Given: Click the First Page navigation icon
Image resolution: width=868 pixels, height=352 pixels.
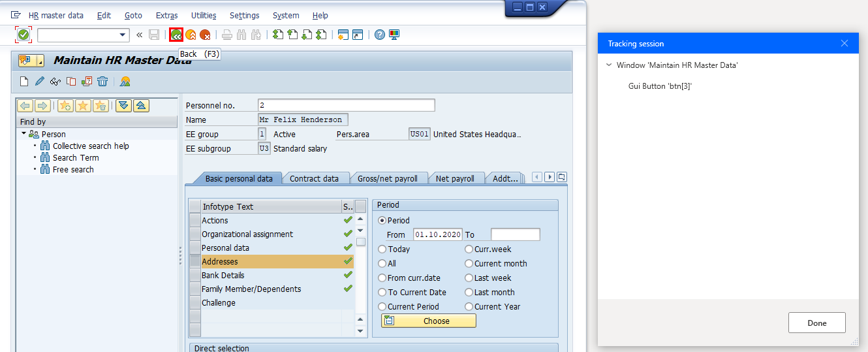Looking at the screenshot, I should 278,35.
